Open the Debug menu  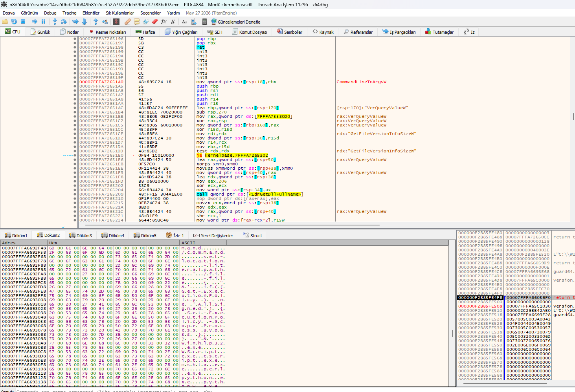point(50,13)
